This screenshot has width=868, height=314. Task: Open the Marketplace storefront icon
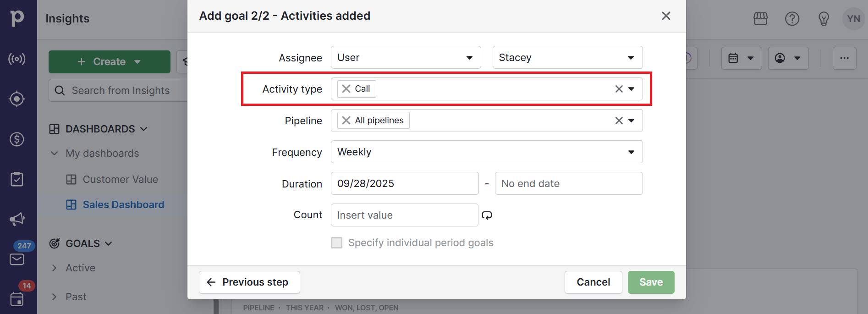pos(760,19)
